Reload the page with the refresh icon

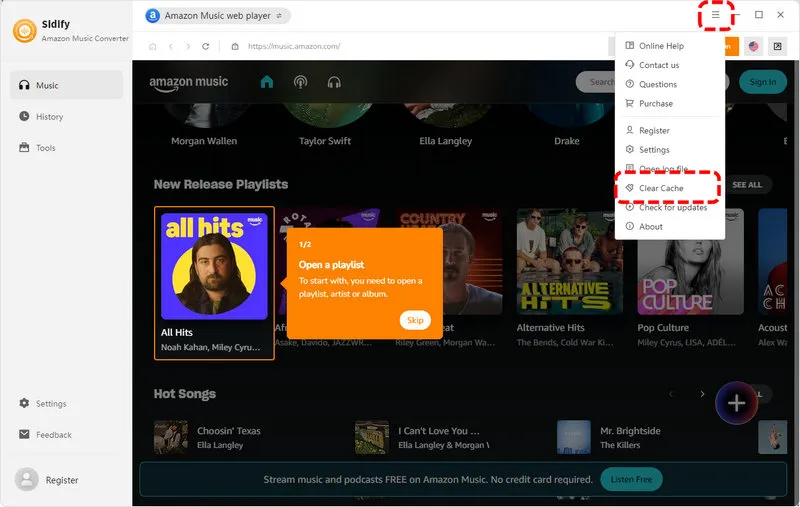(206, 46)
